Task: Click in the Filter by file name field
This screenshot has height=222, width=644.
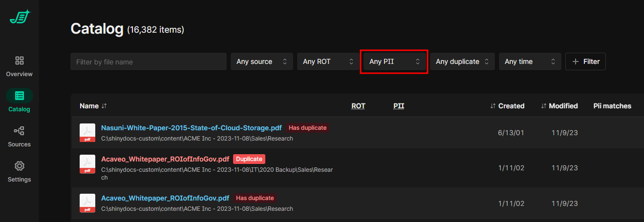Action: [149, 61]
